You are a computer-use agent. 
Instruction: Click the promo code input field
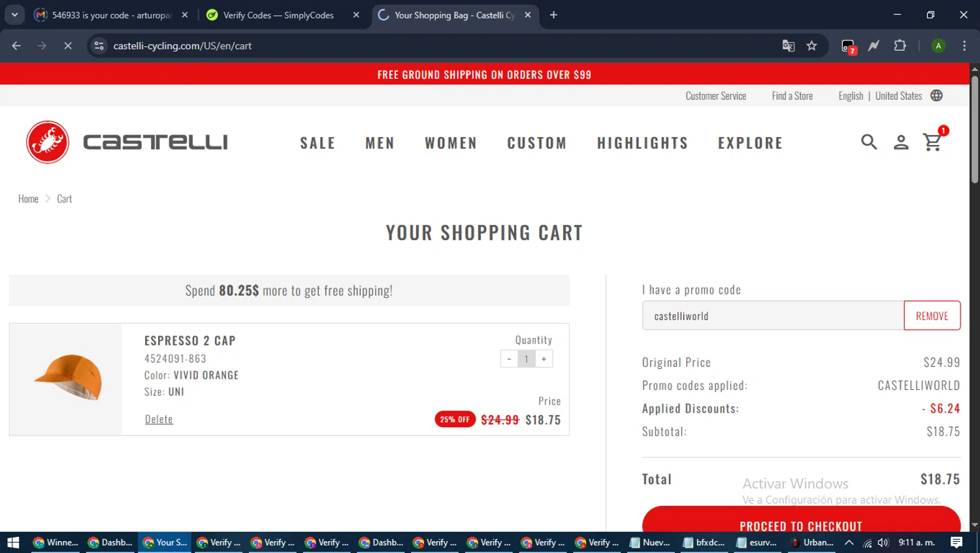click(773, 316)
